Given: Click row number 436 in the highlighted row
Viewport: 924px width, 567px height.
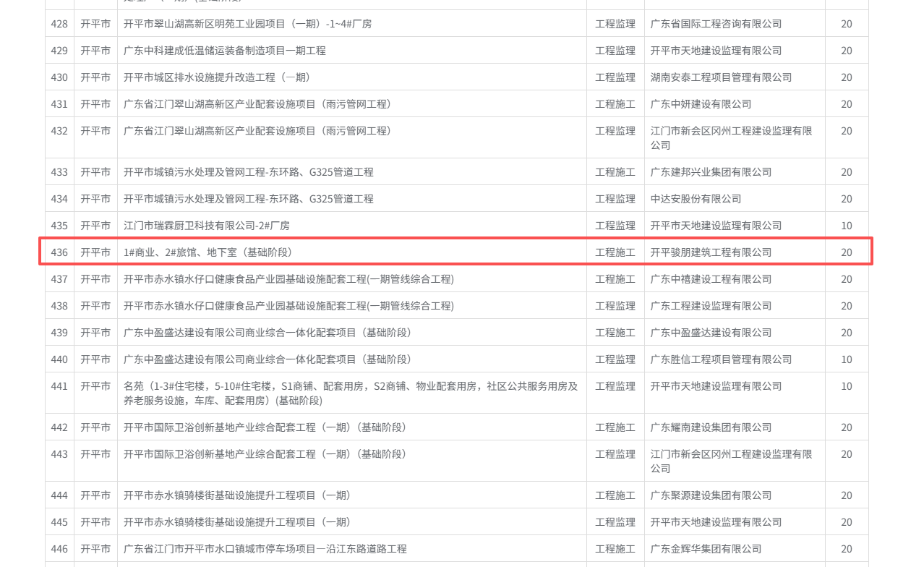Looking at the screenshot, I should (59, 252).
